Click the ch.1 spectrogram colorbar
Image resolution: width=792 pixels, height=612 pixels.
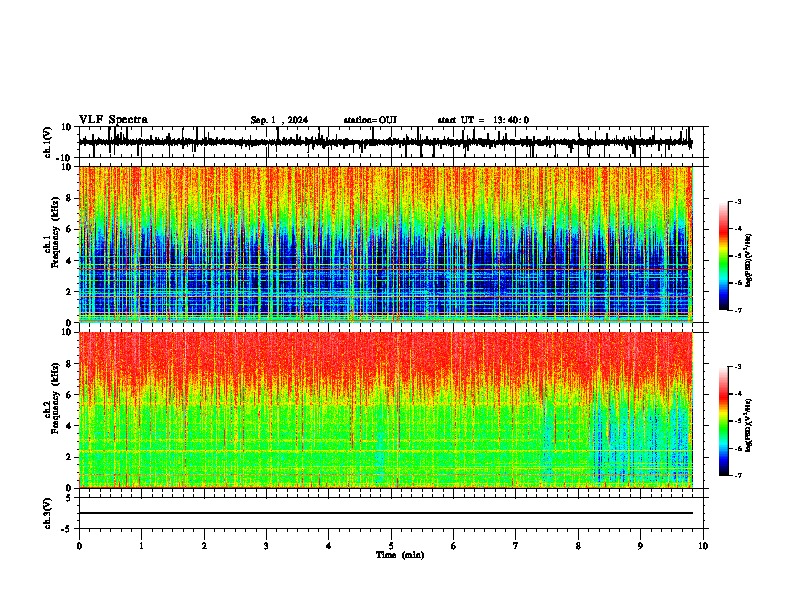coord(723,256)
